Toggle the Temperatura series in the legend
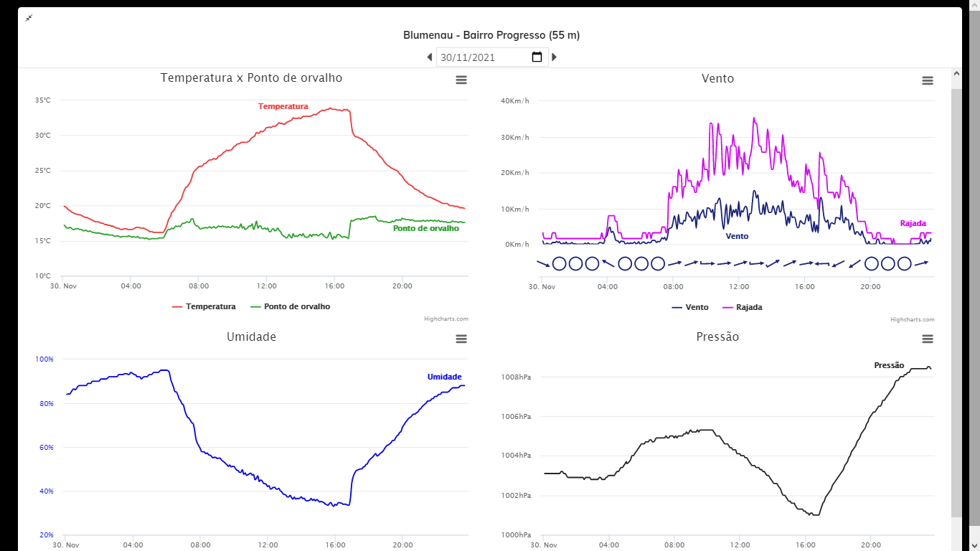The width and height of the screenshot is (980, 551). click(204, 306)
